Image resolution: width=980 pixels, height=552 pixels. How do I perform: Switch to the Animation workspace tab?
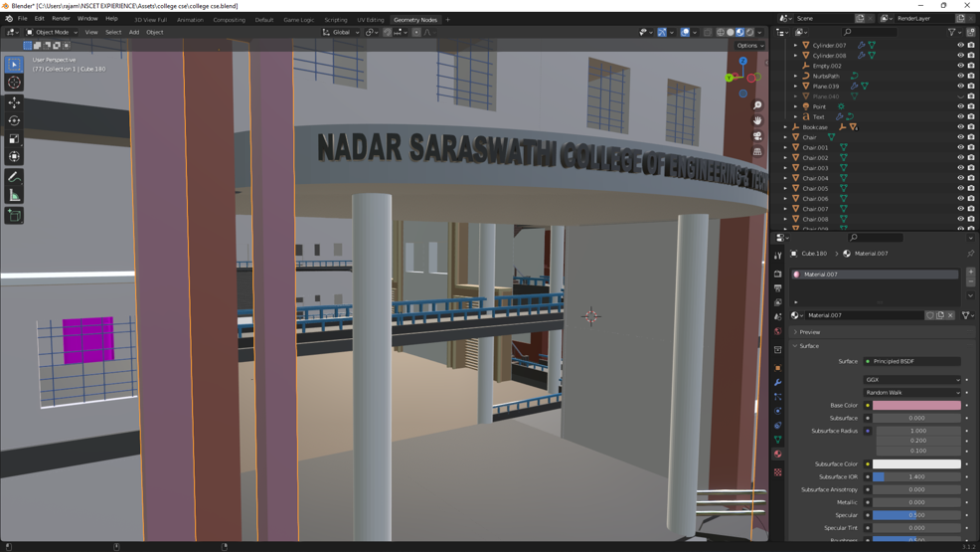pos(190,20)
